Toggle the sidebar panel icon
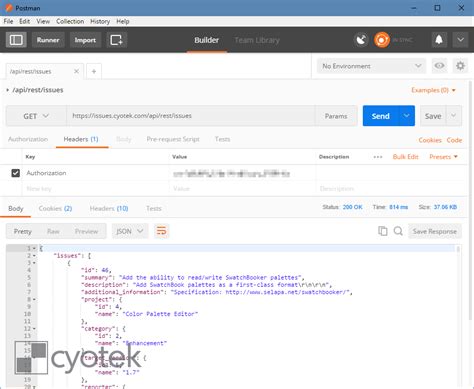Screen dimensions: 474x389 (16, 40)
